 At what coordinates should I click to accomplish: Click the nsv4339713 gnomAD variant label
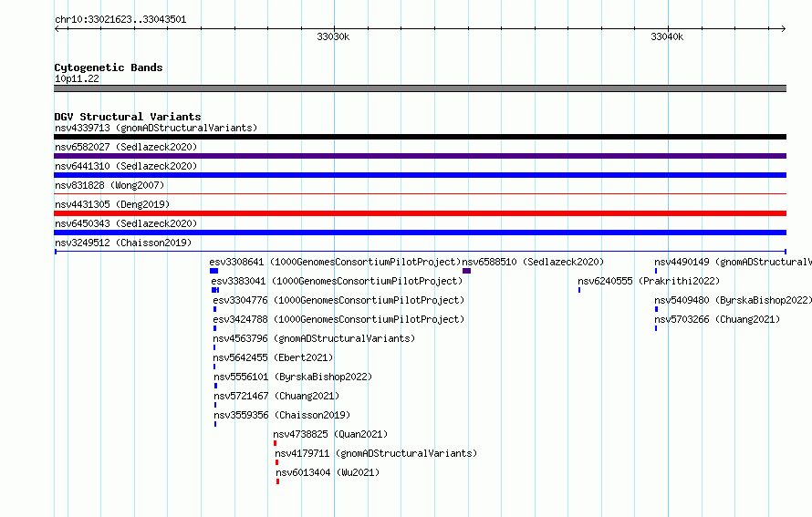[156, 128]
